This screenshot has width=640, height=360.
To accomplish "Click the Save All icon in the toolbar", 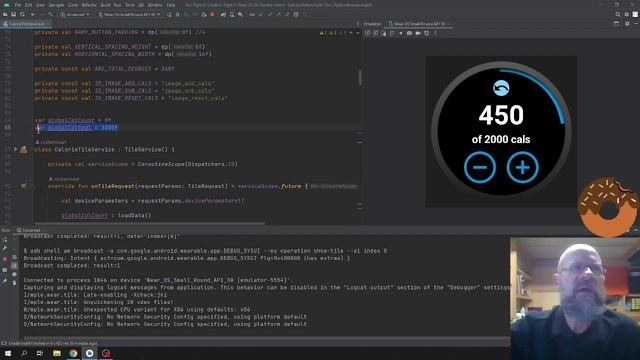I will (13, 15).
